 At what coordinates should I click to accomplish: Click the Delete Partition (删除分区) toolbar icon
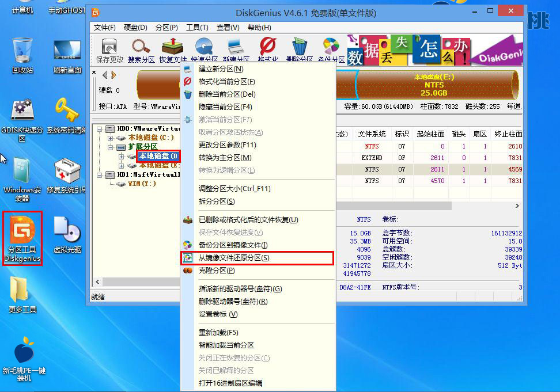click(x=299, y=51)
